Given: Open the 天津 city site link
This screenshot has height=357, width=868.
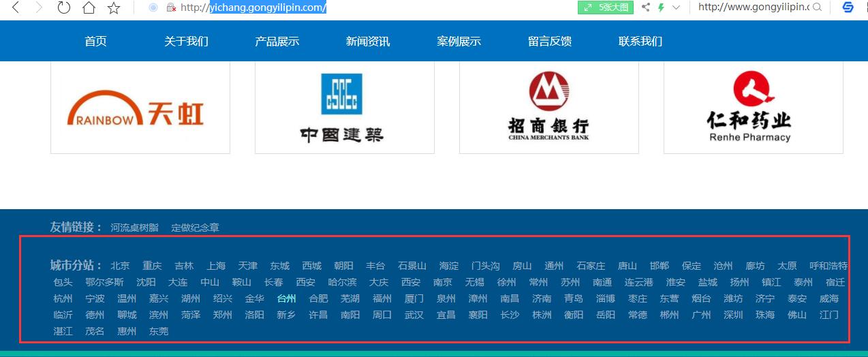Looking at the screenshot, I should [x=248, y=266].
